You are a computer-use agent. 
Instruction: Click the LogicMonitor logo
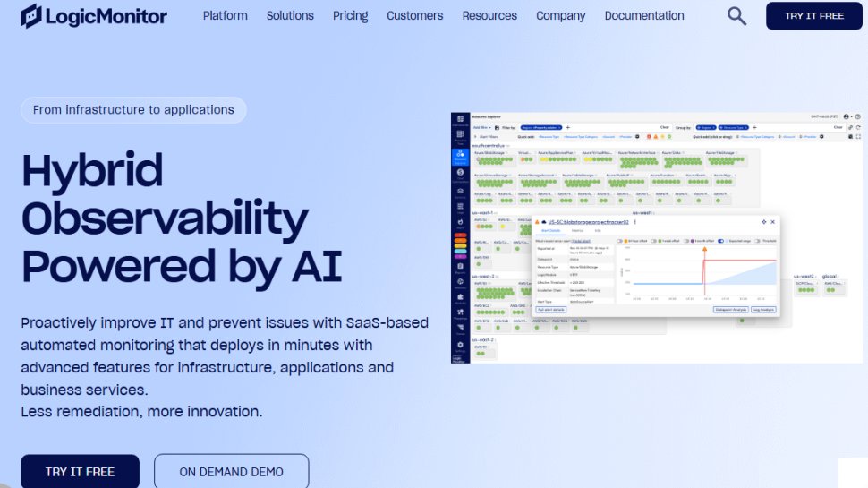point(94,16)
